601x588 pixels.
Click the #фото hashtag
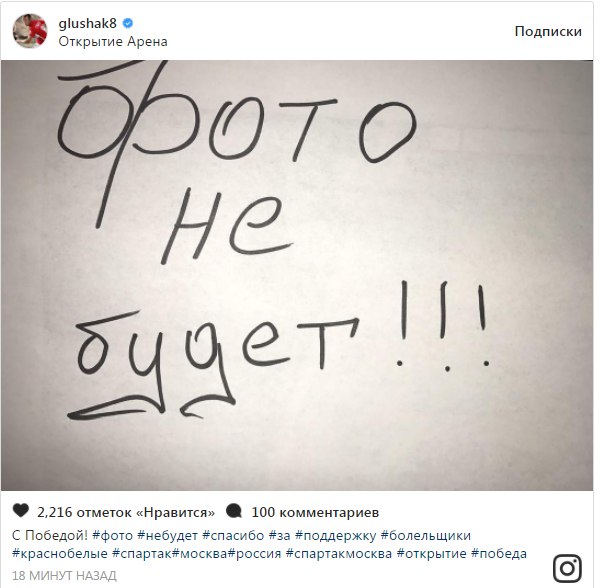point(113,535)
